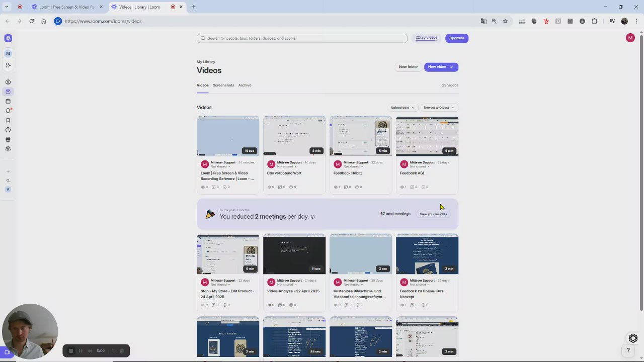Open the media control icon in the Chrome toolbar
This screenshot has width=644, height=362.
tap(612, 21)
